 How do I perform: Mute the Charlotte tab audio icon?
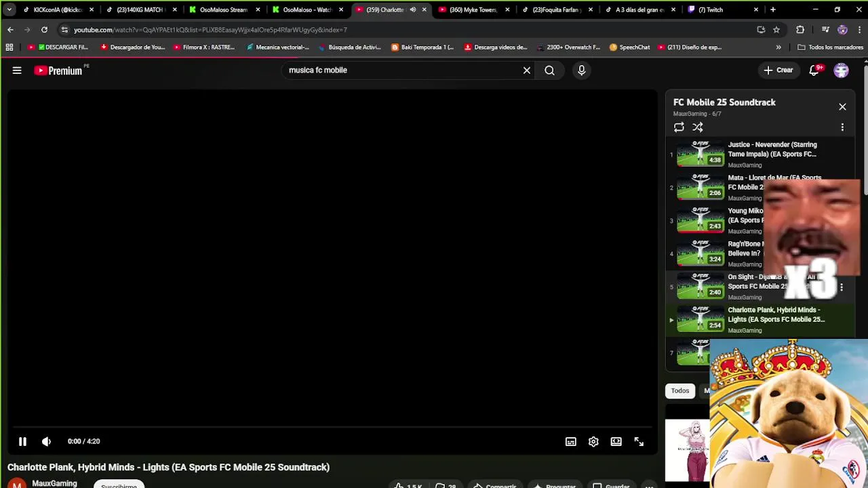412,9
